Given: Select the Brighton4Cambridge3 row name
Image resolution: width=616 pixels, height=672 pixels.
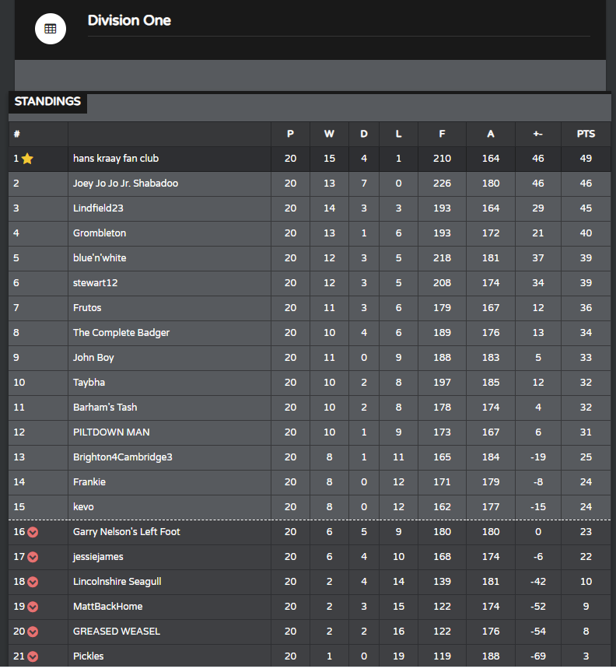Looking at the screenshot, I should point(123,457).
